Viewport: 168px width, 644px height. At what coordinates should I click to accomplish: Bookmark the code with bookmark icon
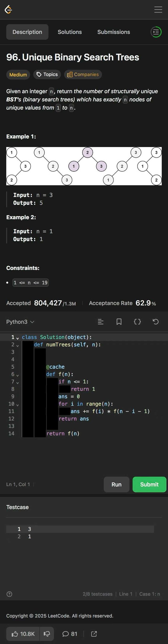(119, 322)
